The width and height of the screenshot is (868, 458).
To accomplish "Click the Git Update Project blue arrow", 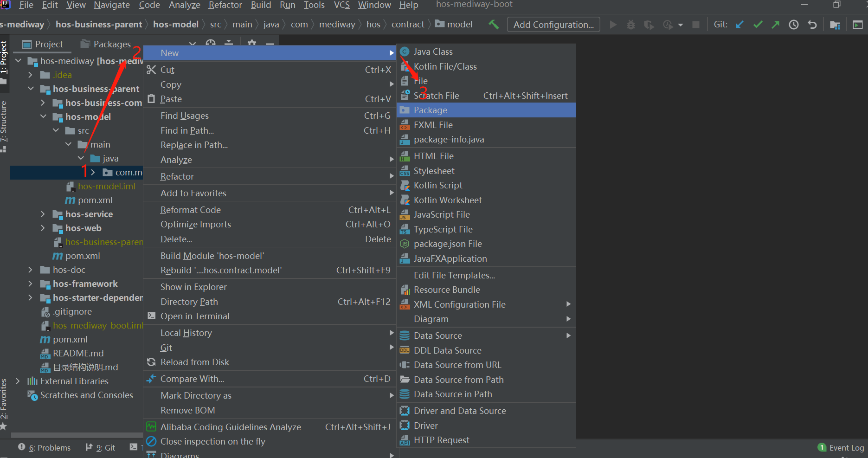I will (x=740, y=25).
